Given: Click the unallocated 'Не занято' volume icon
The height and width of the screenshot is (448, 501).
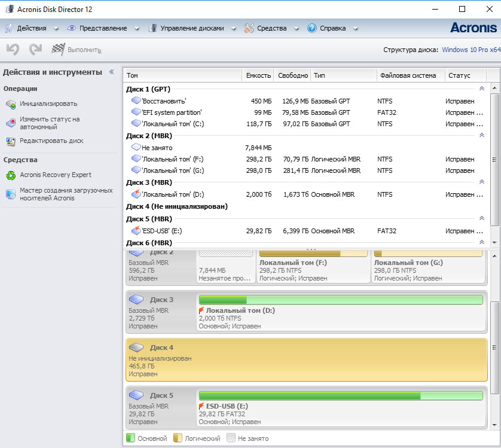Looking at the screenshot, I should (136, 147).
